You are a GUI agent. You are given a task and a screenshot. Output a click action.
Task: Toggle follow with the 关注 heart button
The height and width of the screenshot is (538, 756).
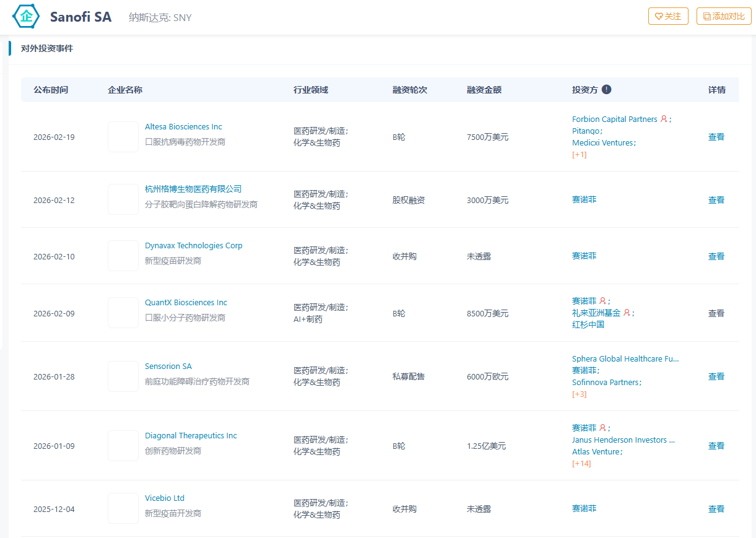coord(668,16)
